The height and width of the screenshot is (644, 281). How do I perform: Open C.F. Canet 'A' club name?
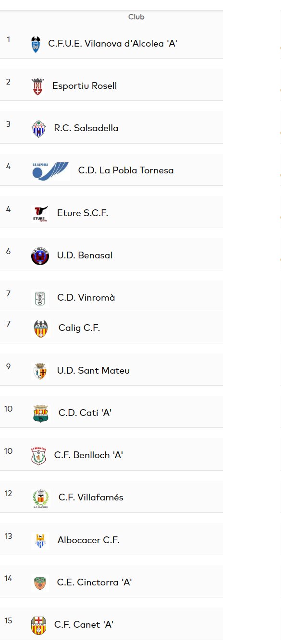coord(84,625)
